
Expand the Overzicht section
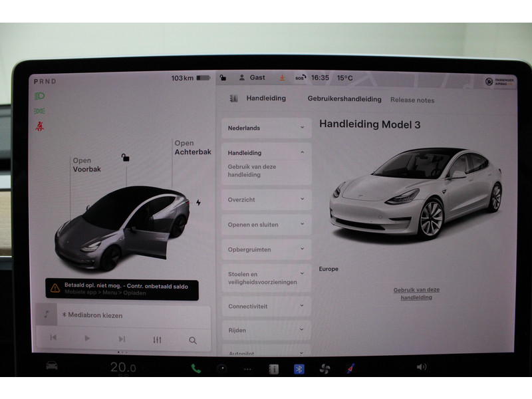click(267, 199)
